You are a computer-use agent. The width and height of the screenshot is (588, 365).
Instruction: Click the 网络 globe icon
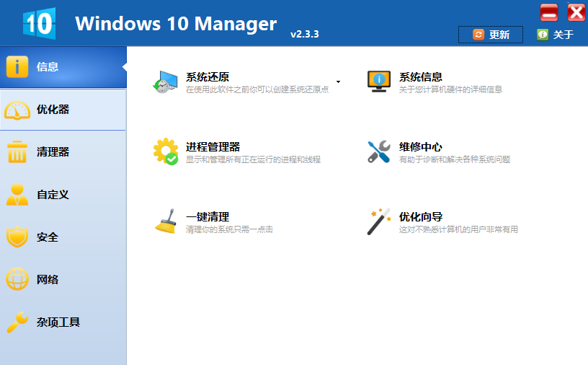coord(17,279)
